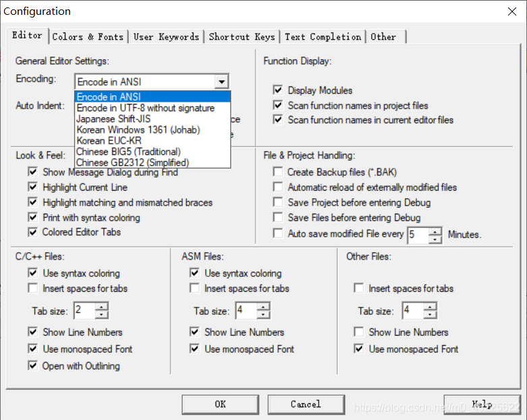Toggle ASM Show Line Numbers

(x=195, y=332)
